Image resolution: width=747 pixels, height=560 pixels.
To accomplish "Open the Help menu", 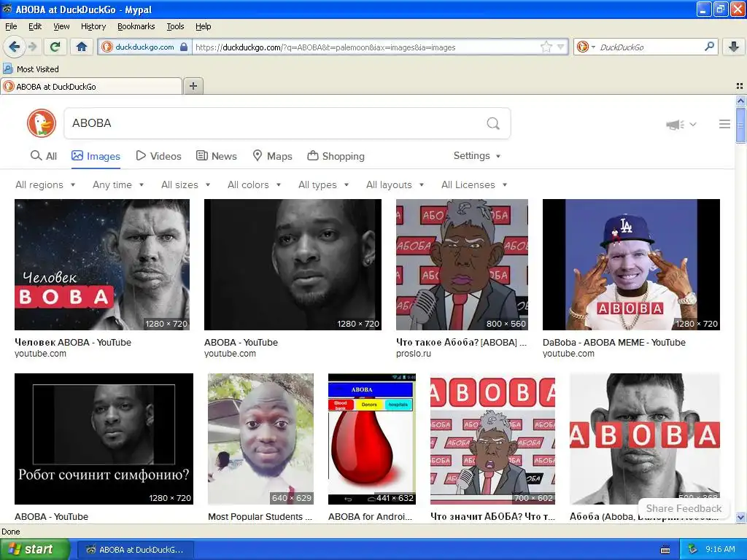I will [203, 26].
